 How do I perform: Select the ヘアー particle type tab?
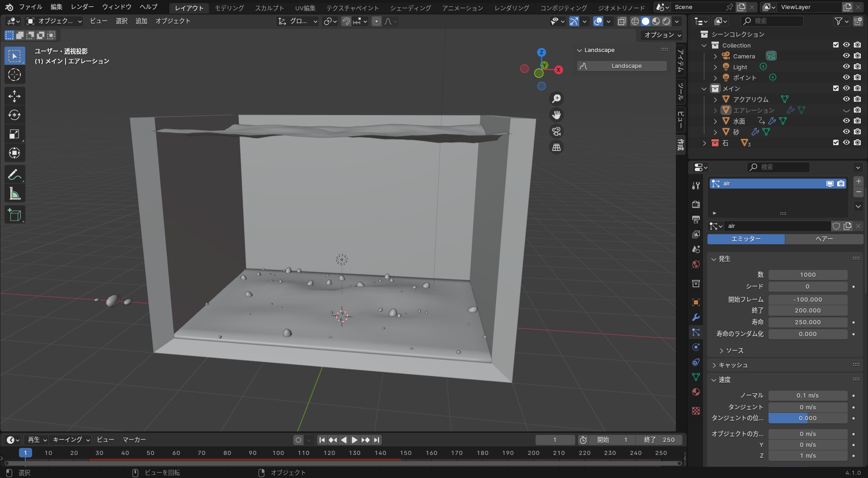coord(824,239)
